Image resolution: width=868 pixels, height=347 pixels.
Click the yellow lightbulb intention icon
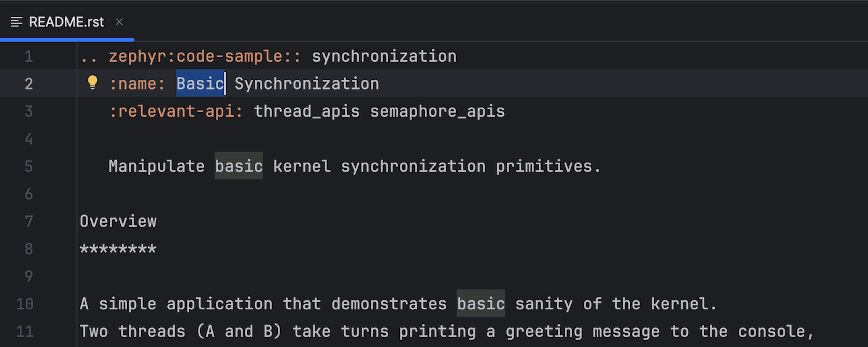pos(93,83)
